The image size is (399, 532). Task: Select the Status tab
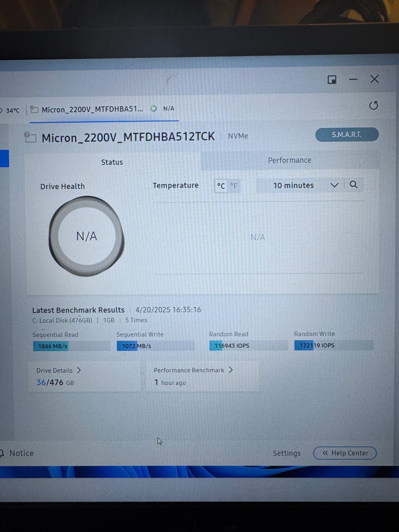point(112,162)
